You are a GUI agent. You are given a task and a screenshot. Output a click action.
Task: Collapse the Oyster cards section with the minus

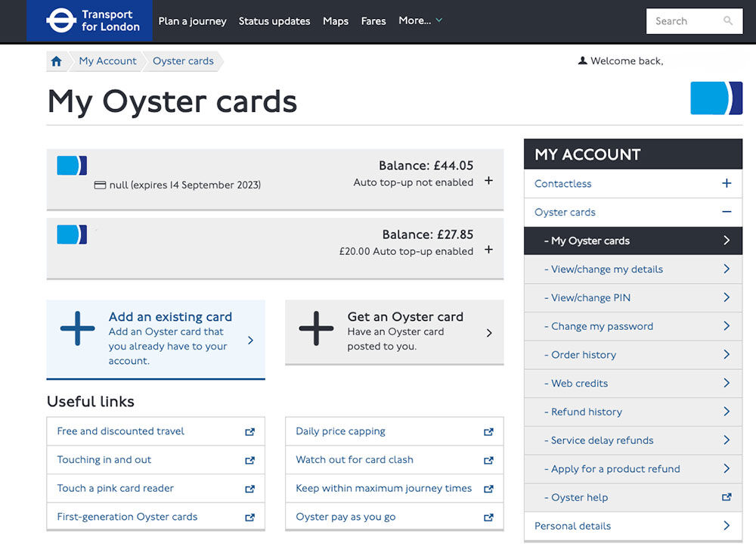(x=727, y=211)
